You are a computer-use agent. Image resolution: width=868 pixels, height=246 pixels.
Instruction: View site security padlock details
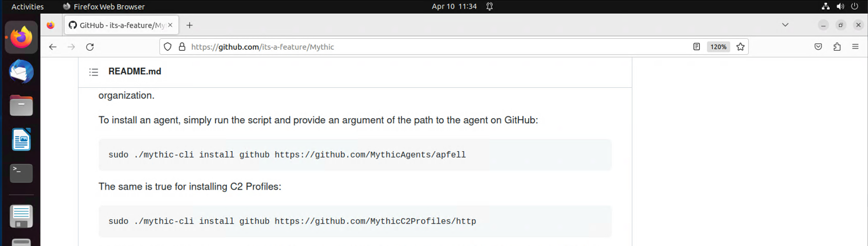coord(182,47)
